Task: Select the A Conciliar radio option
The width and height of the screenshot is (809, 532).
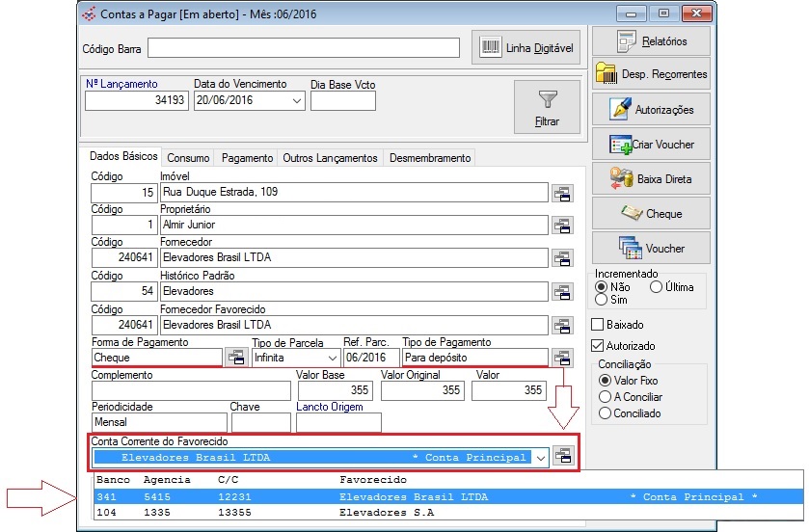Action: pos(606,396)
